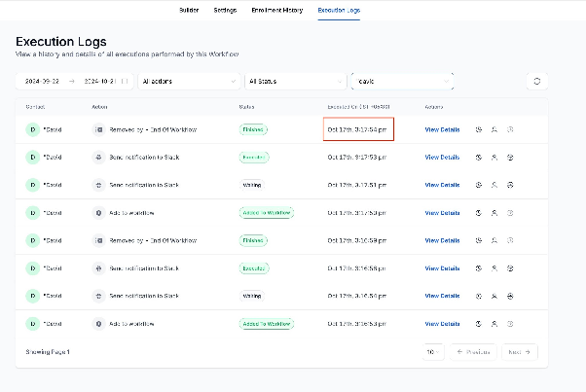Screen dimensions: 586x392
Task: Open the All Status filter dropdown
Action: coord(296,81)
